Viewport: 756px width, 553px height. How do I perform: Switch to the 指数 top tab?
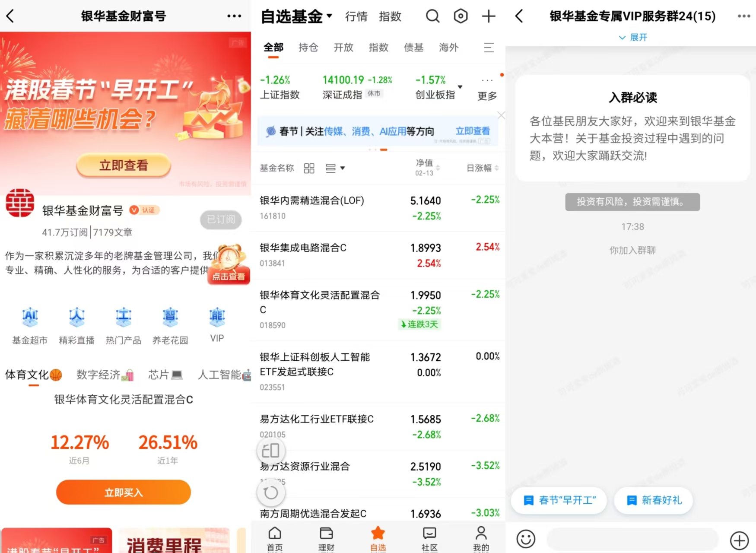[x=390, y=16]
